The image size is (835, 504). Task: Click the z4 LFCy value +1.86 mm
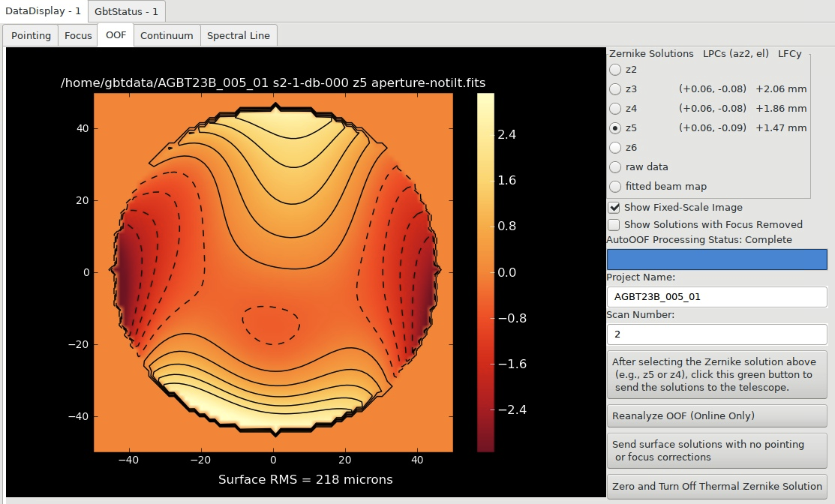pos(781,109)
